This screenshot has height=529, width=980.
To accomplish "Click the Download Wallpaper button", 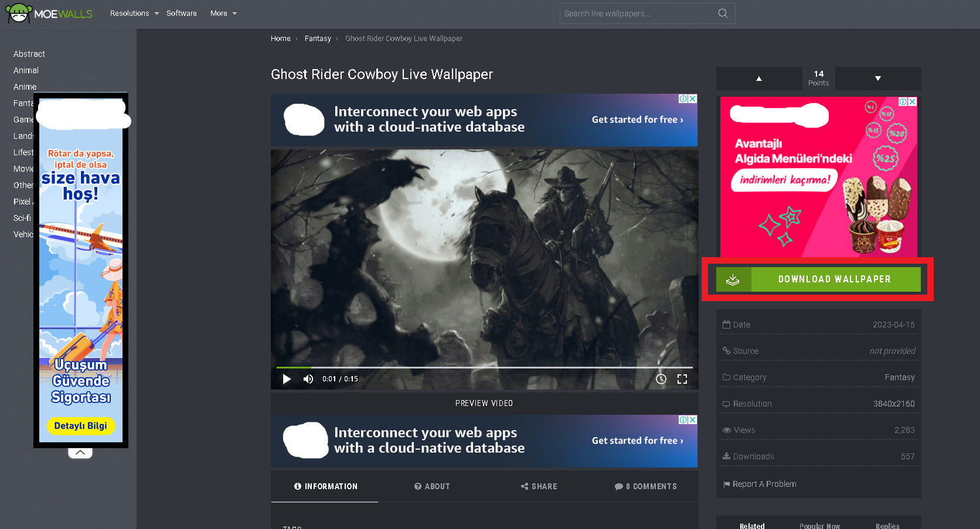I will pos(818,279).
